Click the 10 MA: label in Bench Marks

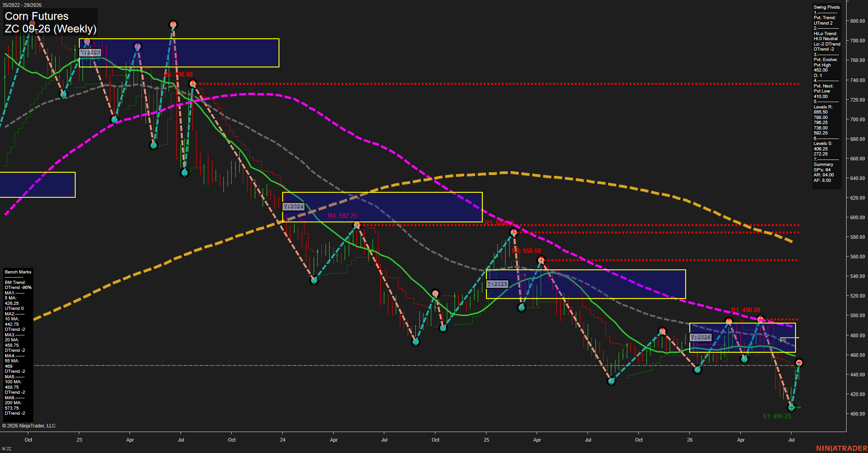12,319
